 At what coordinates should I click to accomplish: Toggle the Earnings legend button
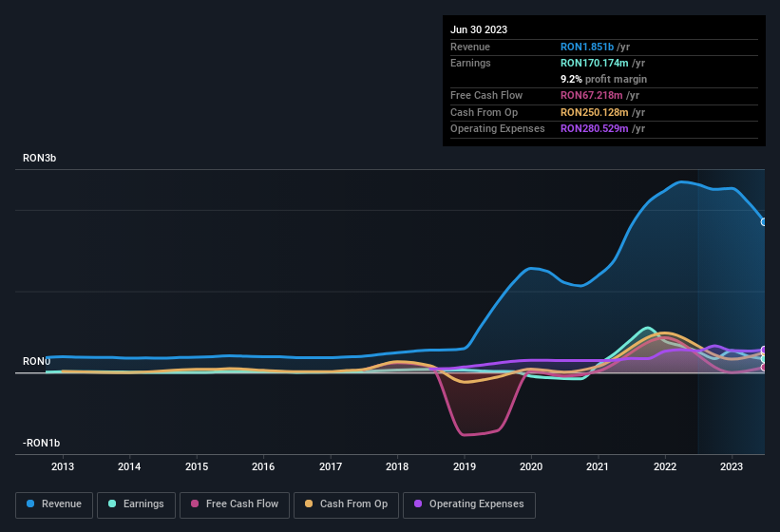tap(136, 505)
